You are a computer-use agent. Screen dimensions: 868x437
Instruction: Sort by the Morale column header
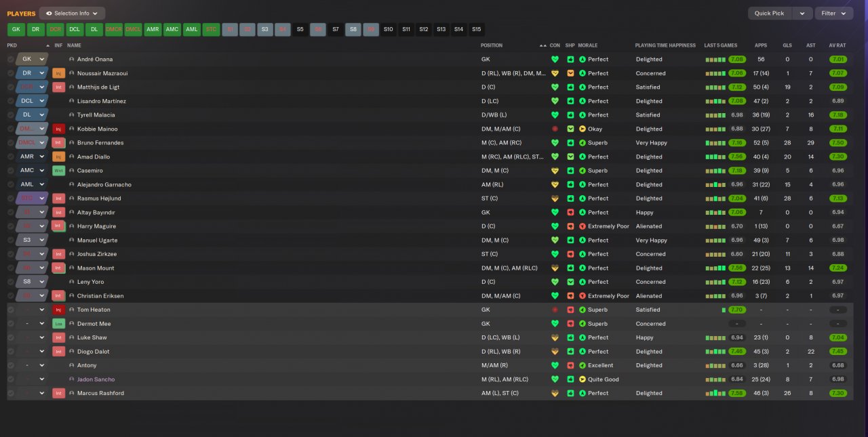588,45
